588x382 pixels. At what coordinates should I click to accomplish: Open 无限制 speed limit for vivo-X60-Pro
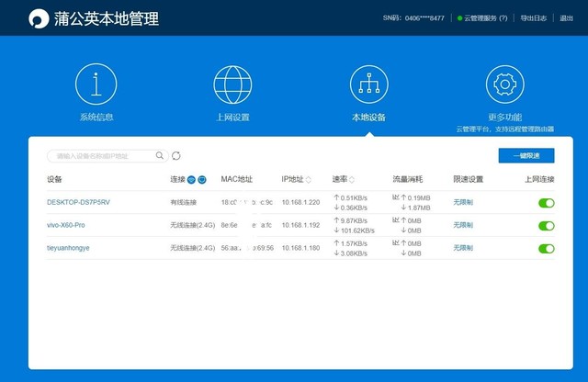tap(464, 225)
